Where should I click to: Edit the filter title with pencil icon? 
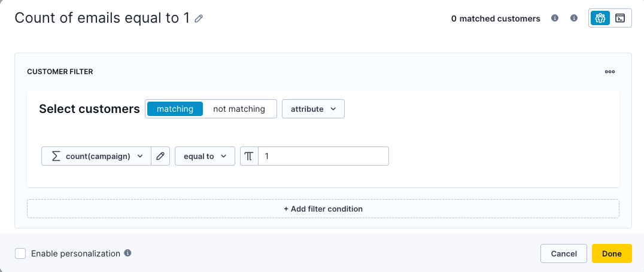(199, 19)
